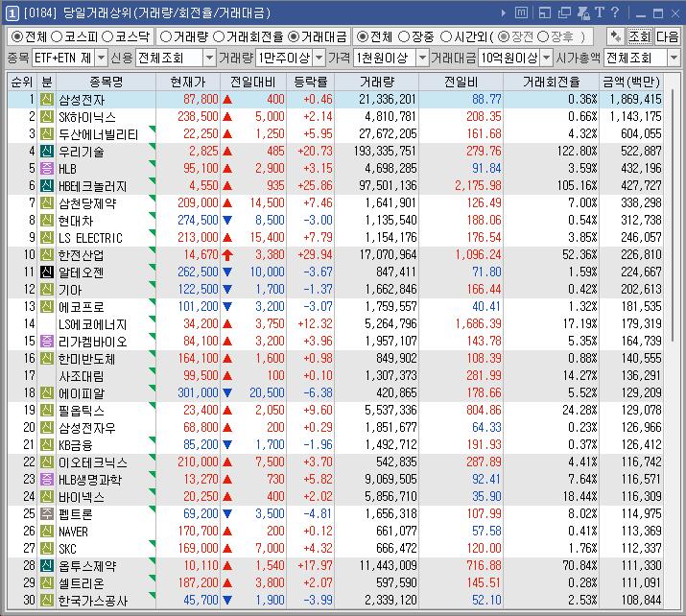Click the purple 증 badge in the HLB row
The height and width of the screenshot is (616, 686).
pos(47,169)
